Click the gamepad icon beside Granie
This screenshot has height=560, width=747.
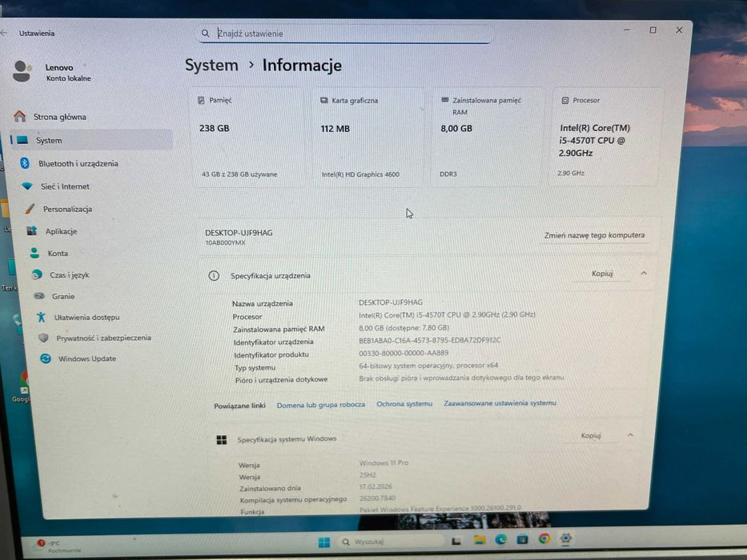coord(39,296)
